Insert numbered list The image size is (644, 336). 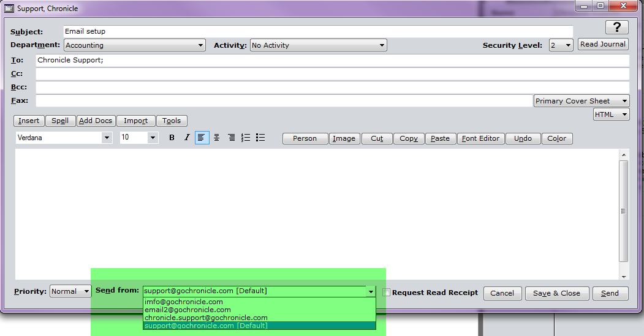(246, 138)
